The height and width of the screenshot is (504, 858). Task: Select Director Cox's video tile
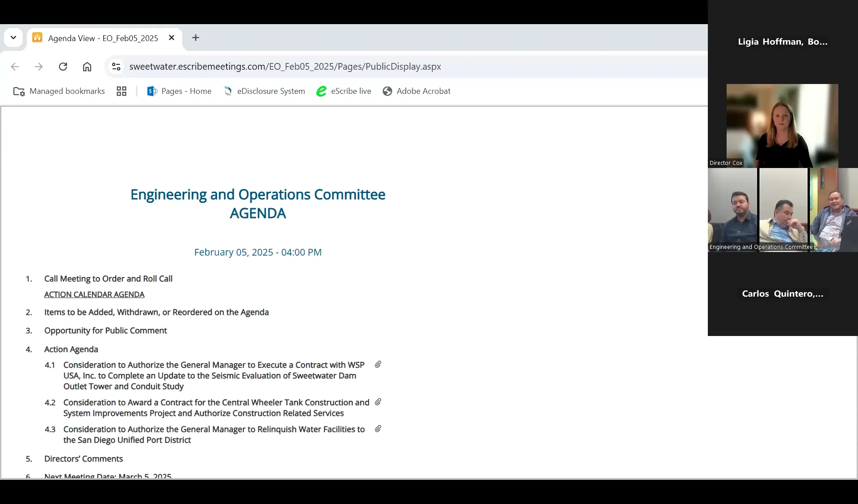[x=782, y=125]
